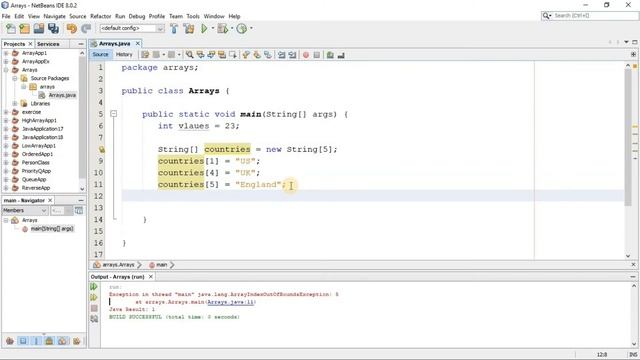Screen dimensions: 640x360
Task: Close the Output Arrays (run) tab
Action: point(151,277)
